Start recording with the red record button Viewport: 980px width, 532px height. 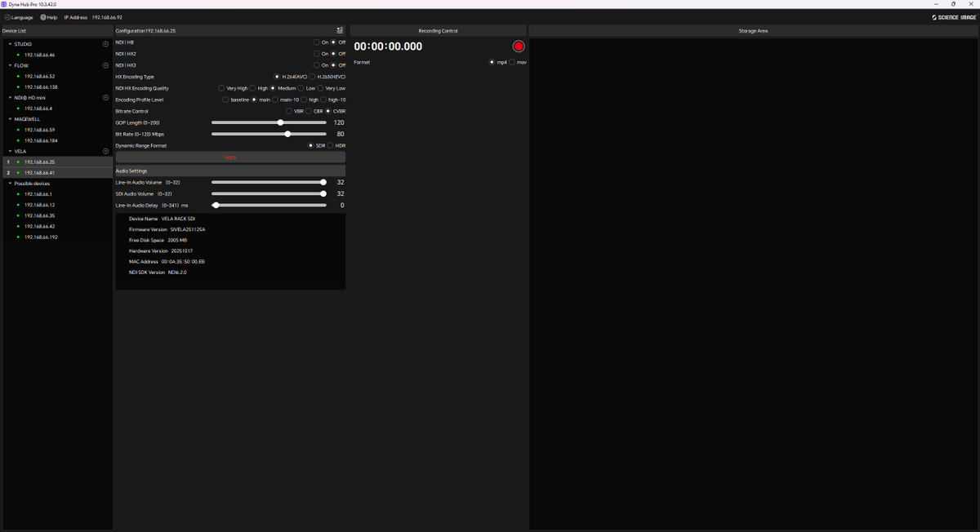(x=519, y=47)
